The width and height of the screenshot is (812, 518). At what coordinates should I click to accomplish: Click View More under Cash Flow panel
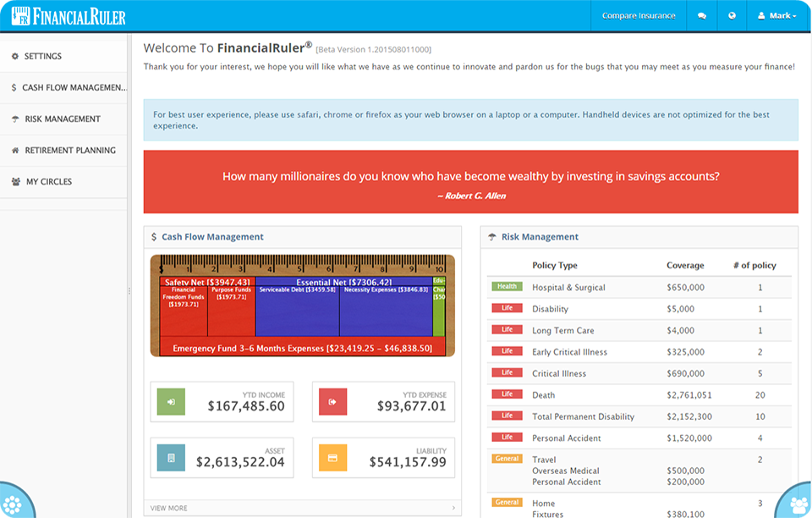point(169,508)
